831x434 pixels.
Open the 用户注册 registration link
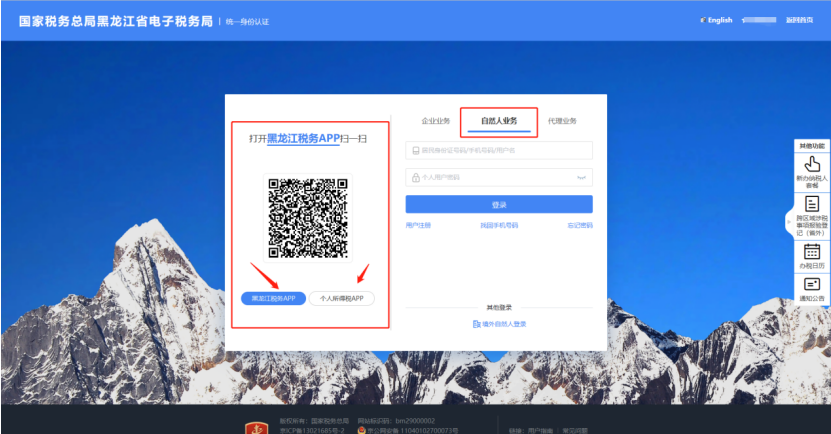(x=418, y=225)
